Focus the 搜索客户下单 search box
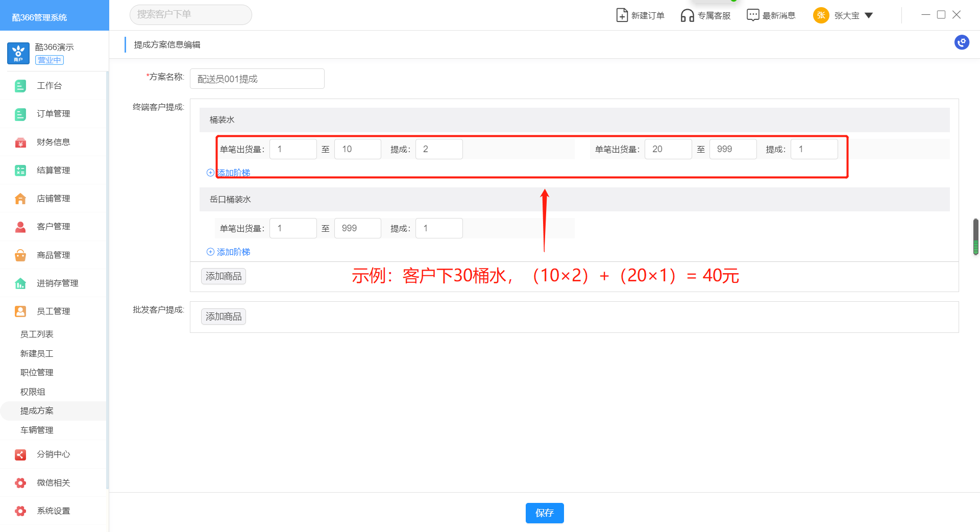This screenshot has height=532, width=980. pos(190,14)
